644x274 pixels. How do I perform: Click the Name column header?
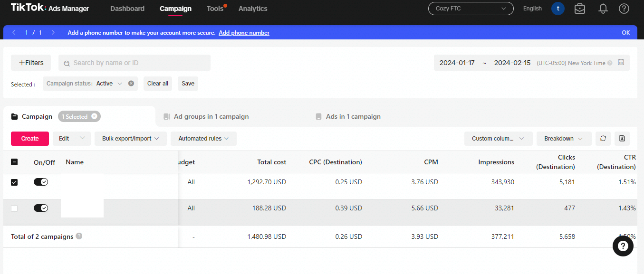click(75, 162)
